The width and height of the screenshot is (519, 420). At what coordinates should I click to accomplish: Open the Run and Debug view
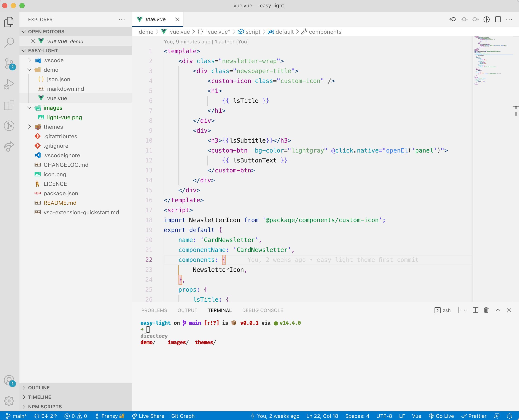[x=9, y=84]
